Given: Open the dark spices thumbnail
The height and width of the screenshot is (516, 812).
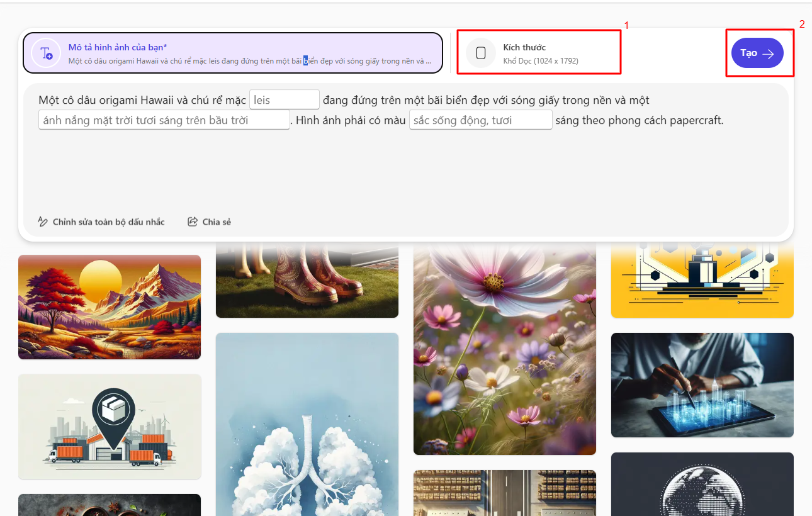Looking at the screenshot, I should click(x=110, y=505).
